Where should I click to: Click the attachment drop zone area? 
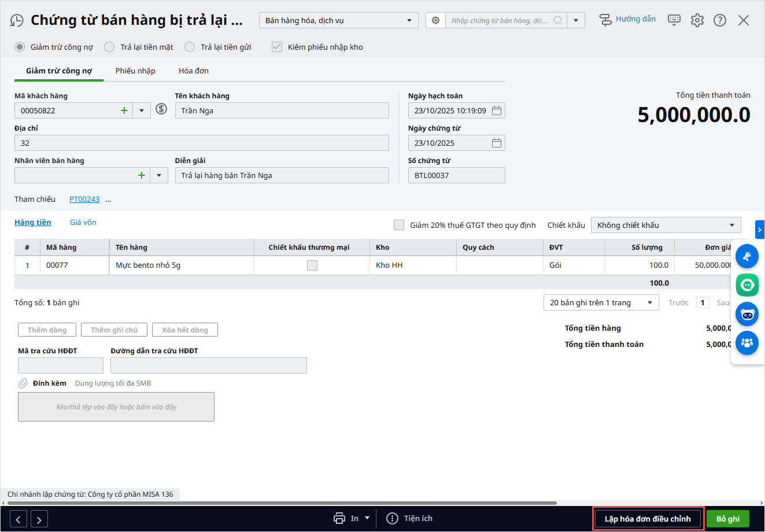[x=116, y=407]
